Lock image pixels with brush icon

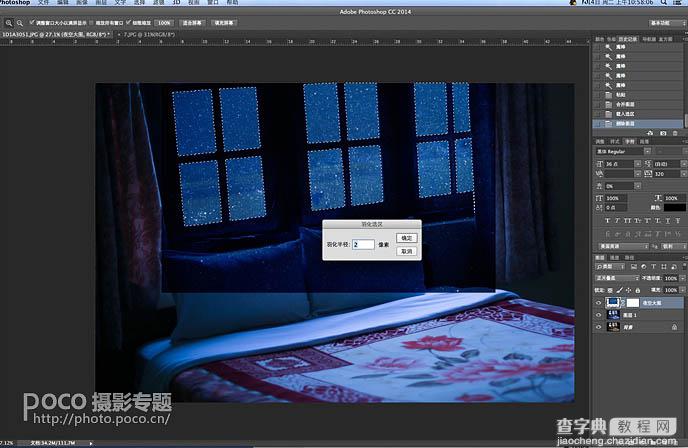(620, 290)
